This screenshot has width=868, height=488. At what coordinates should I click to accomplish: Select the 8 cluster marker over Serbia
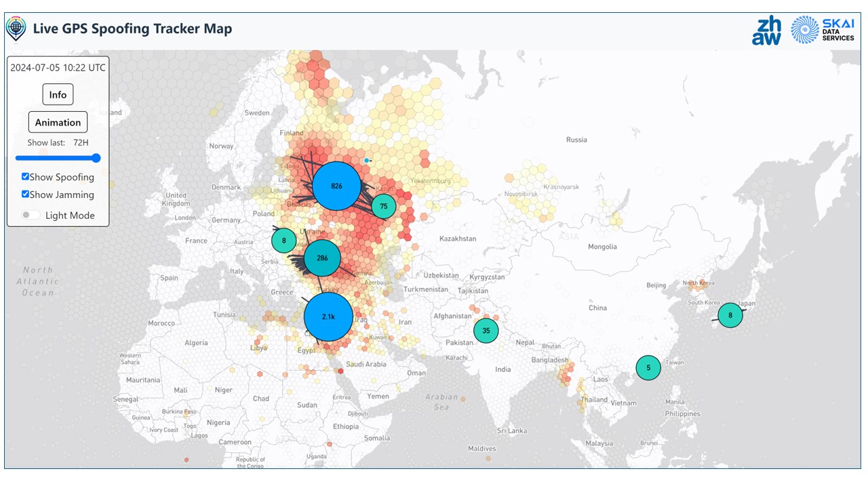coord(283,240)
